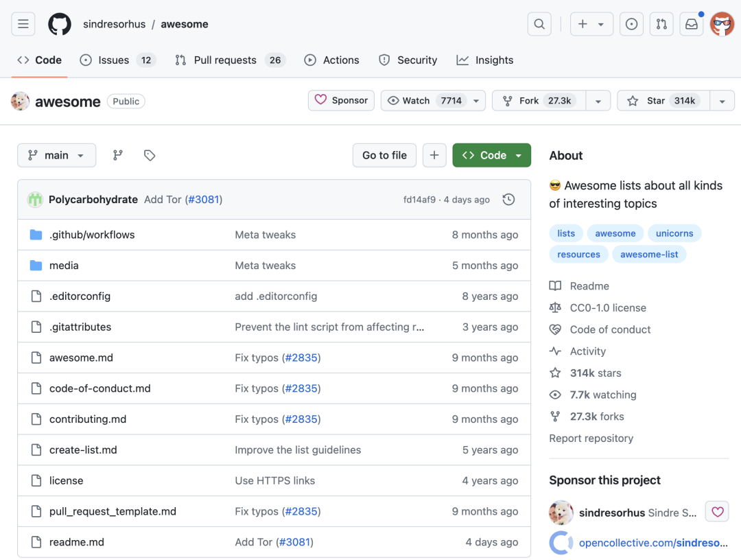Open the Pull requests tab
Screen dimensions: 741x560
230,60
